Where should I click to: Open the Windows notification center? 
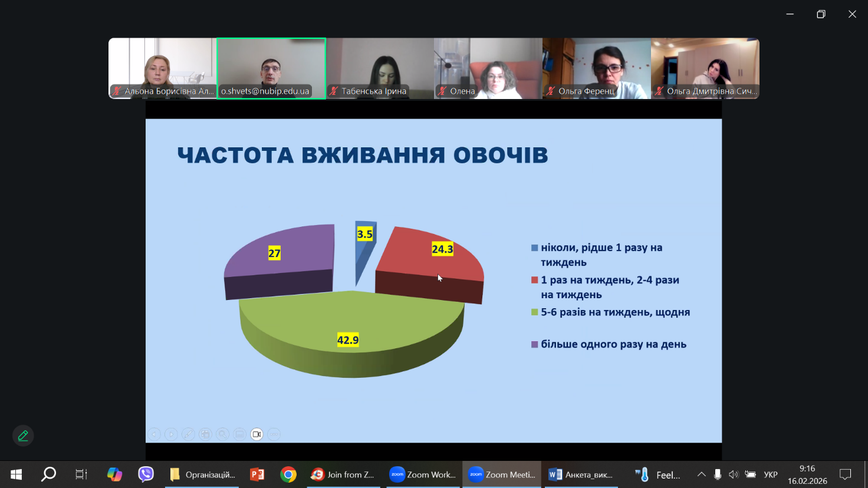pyautogui.click(x=845, y=474)
